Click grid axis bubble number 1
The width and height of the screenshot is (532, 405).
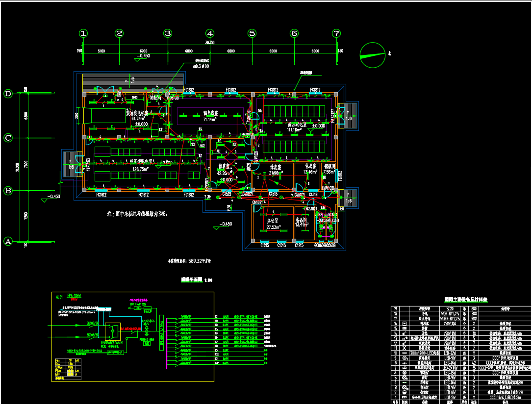point(84,33)
